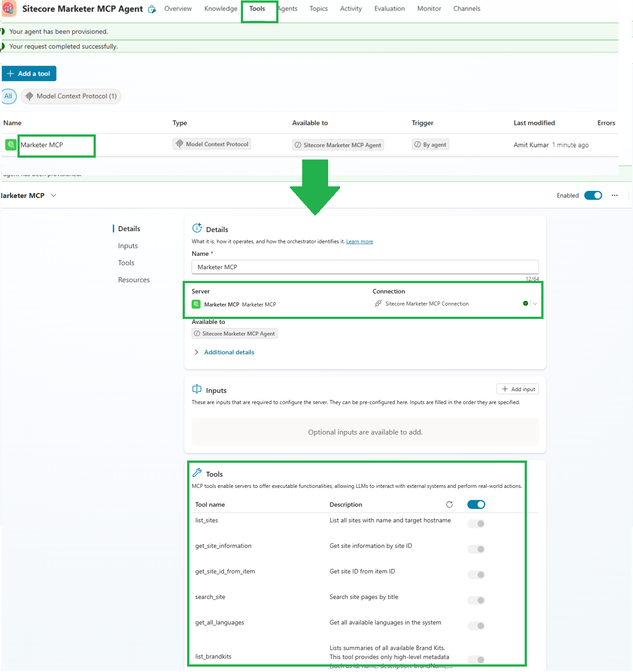
Task: Click the By agent trigger chip
Action: coord(430,144)
